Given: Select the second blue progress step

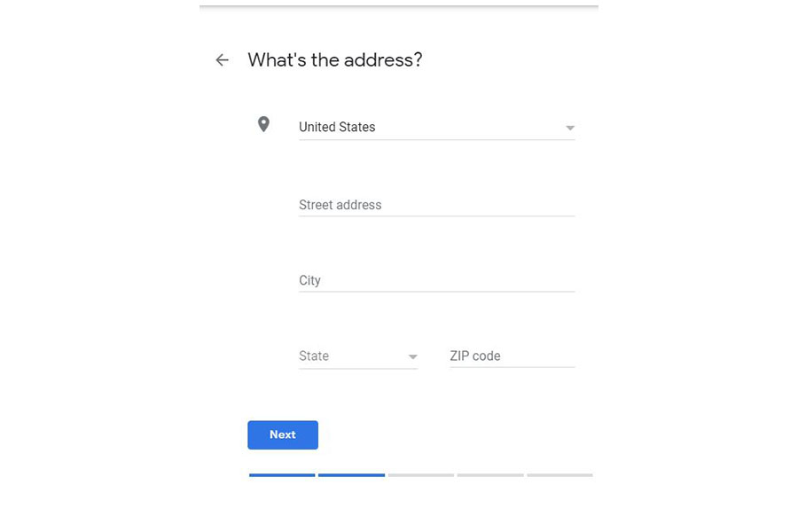Looking at the screenshot, I should coord(352,475).
